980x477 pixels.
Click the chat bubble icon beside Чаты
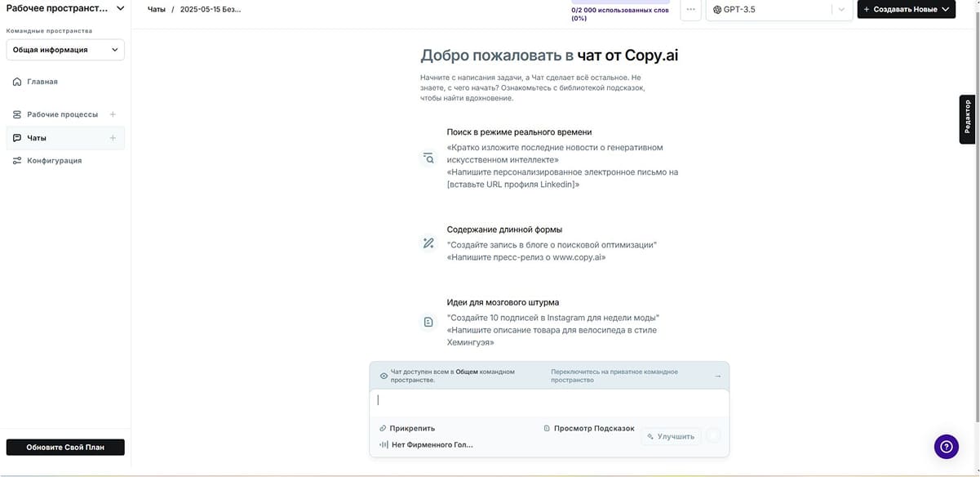(17, 138)
